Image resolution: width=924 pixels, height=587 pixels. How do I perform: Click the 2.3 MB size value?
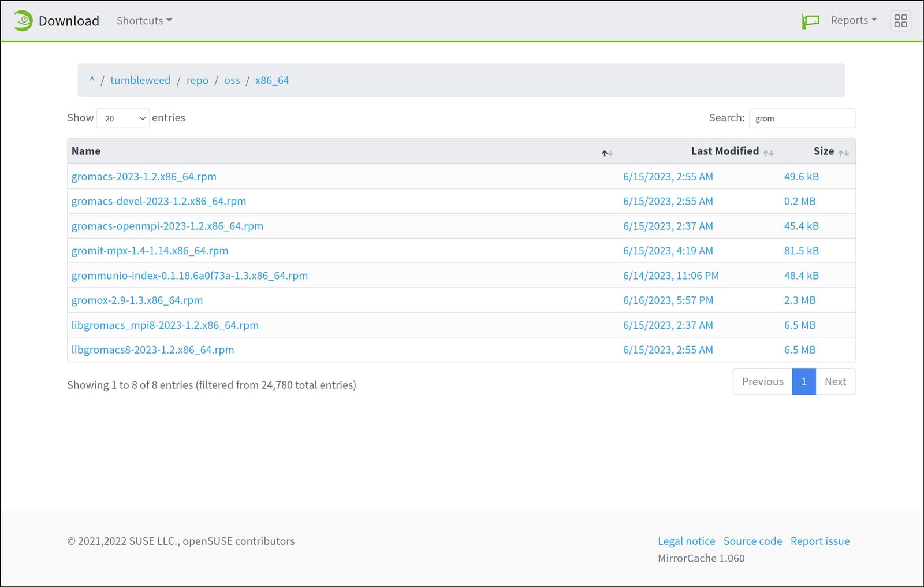[800, 300]
